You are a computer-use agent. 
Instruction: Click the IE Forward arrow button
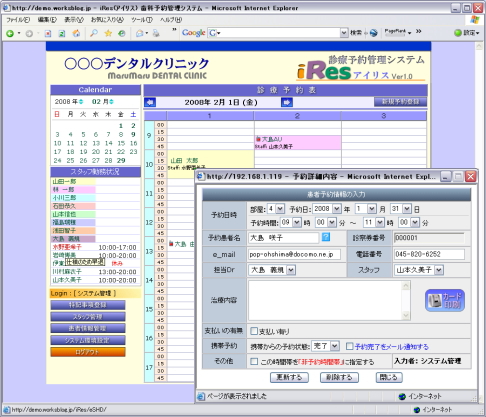(x=29, y=33)
